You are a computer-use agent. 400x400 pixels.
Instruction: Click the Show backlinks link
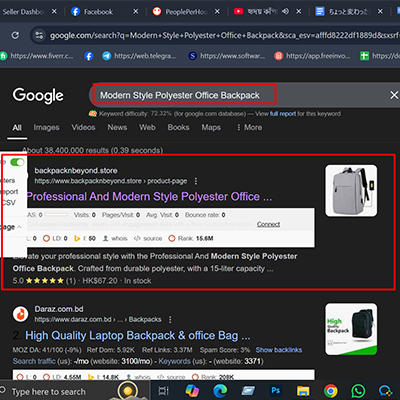point(279,350)
